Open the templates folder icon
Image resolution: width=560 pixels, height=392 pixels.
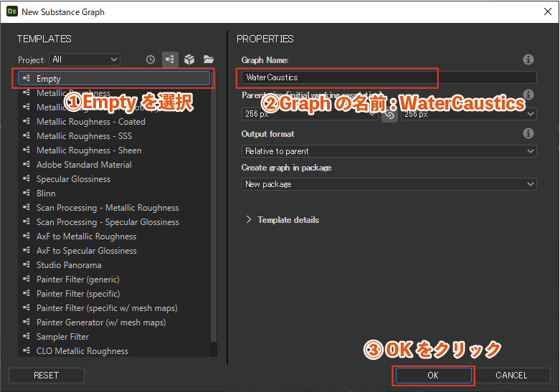(209, 59)
